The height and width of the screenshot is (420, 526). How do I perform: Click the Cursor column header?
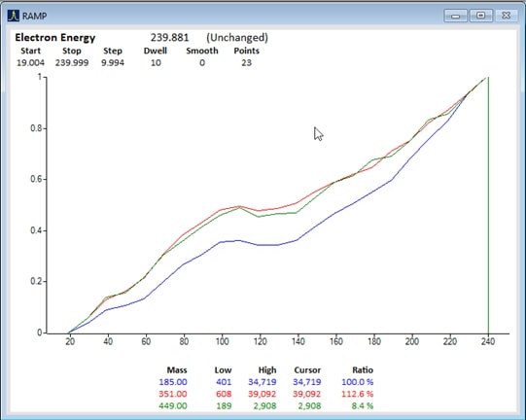coord(307,370)
